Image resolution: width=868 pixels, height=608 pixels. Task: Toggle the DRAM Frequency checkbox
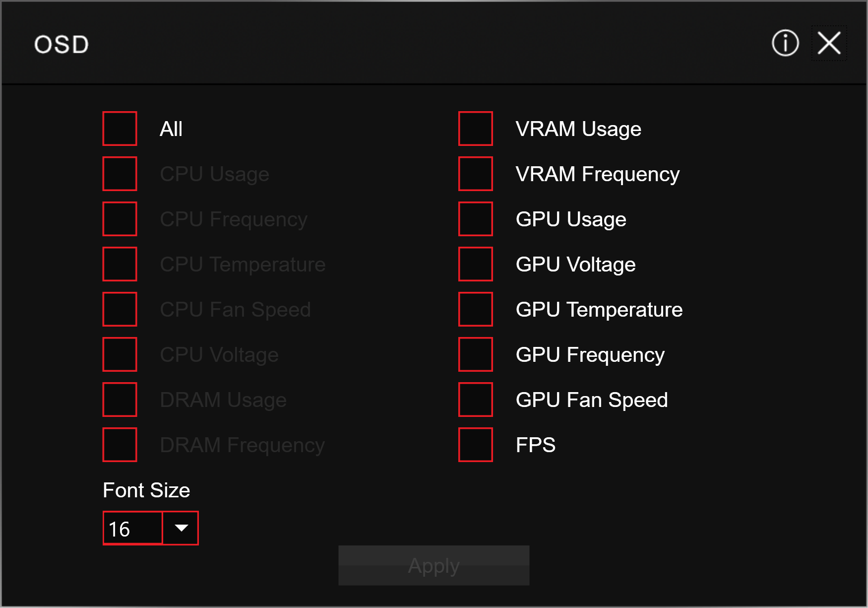[x=120, y=445]
